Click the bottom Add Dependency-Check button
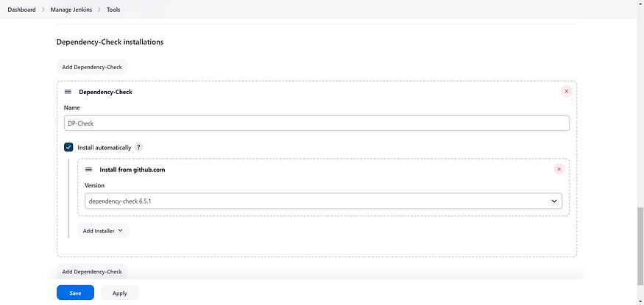 [92, 271]
